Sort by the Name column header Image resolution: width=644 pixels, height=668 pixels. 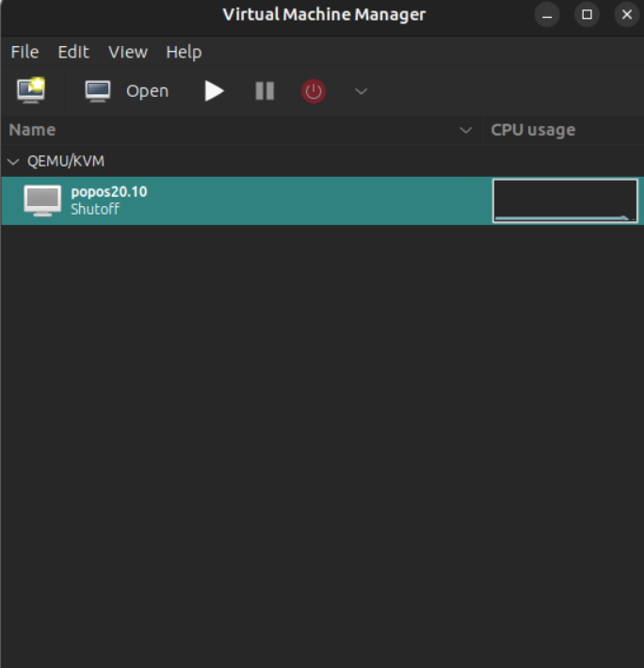[33, 130]
